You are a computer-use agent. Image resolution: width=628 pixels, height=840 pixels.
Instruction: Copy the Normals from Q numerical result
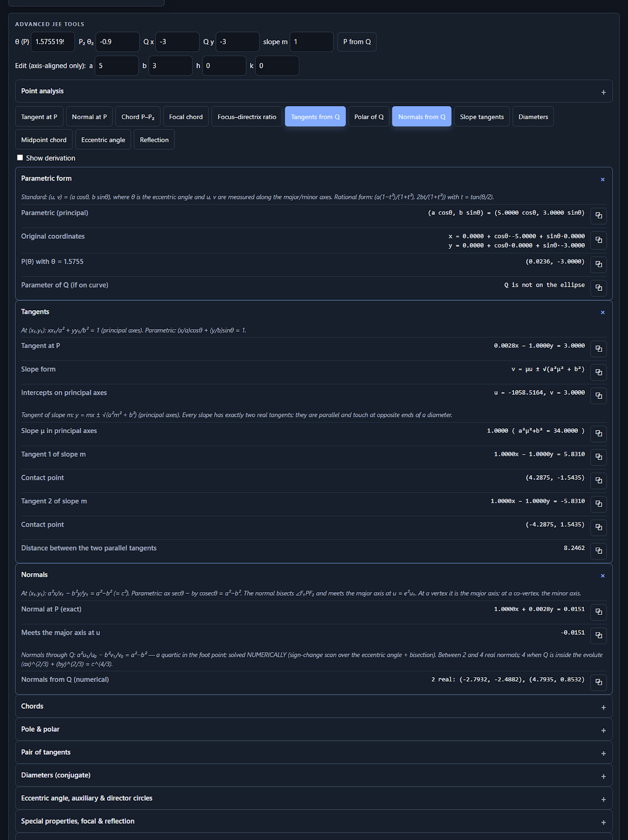click(x=599, y=682)
